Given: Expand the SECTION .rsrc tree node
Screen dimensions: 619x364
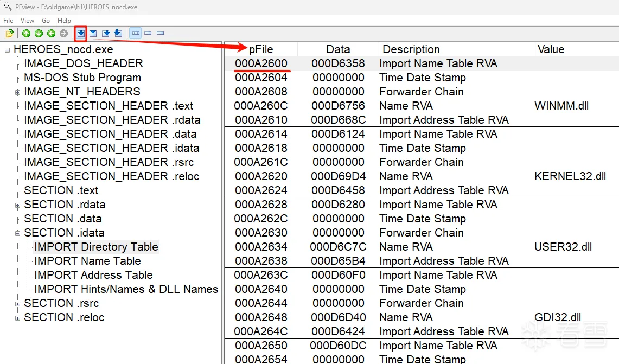Looking at the screenshot, I should pos(18,304).
